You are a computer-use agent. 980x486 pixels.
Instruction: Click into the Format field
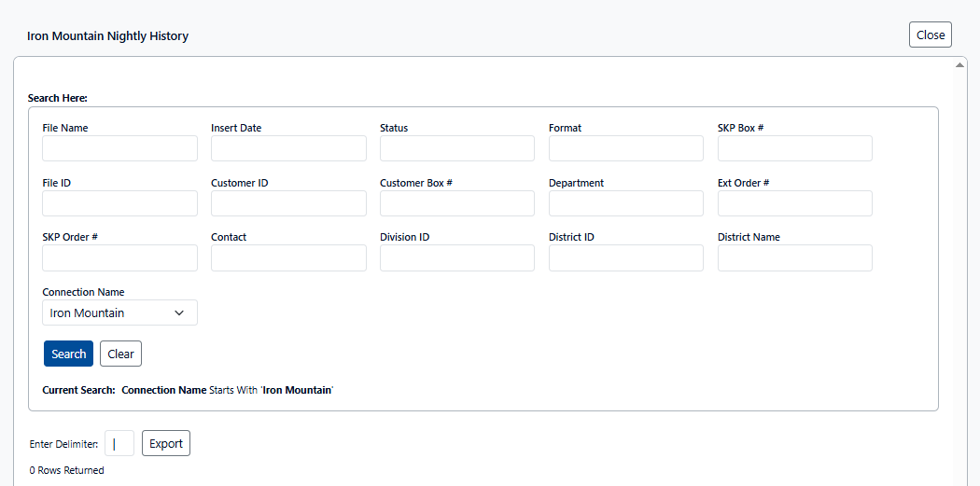pyautogui.click(x=625, y=148)
